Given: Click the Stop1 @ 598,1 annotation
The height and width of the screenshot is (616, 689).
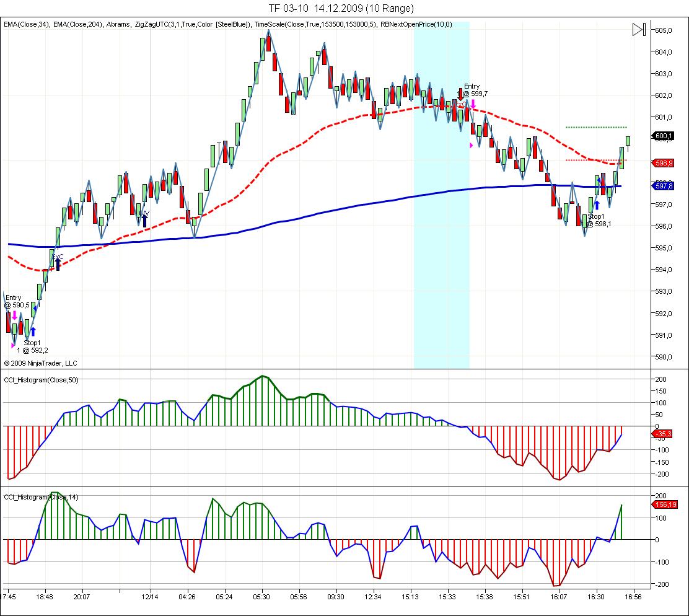Looking at the screenshot, I should pos(597,220).
